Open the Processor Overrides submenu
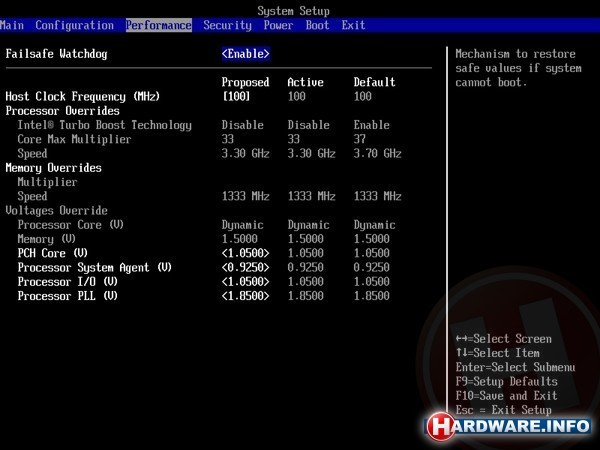This screenshot has width=600, height=450. click(x=62, y=111)
